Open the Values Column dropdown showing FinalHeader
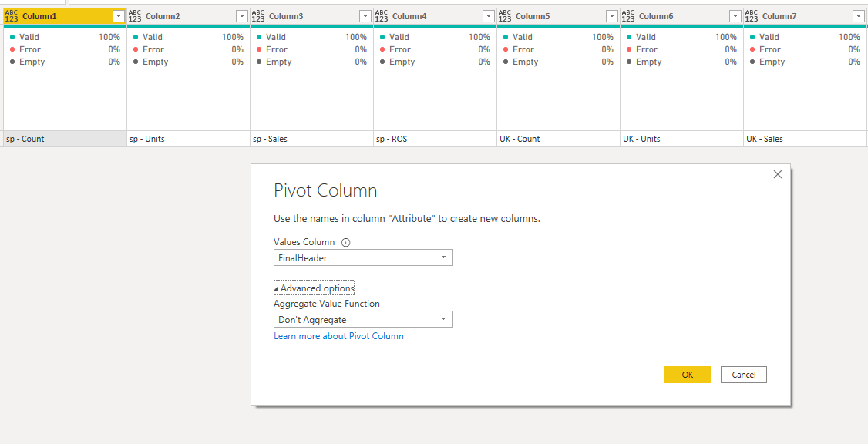This screenshot has width=868, height=444. [363, 257]
